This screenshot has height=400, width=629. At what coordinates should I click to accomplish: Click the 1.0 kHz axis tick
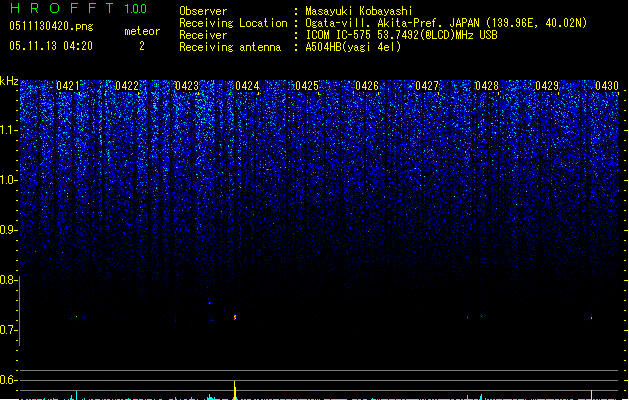coord(9,180)
